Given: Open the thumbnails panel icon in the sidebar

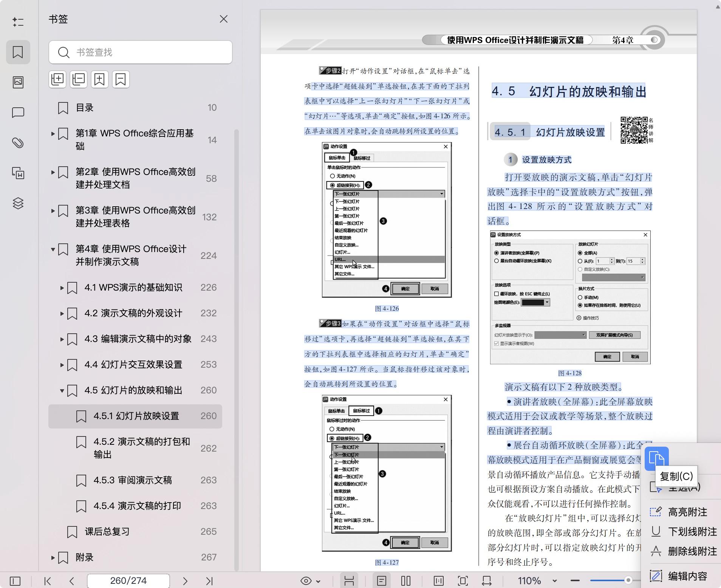Looking at the screenshot, I should pyautogui.click(x=18, y=82).
